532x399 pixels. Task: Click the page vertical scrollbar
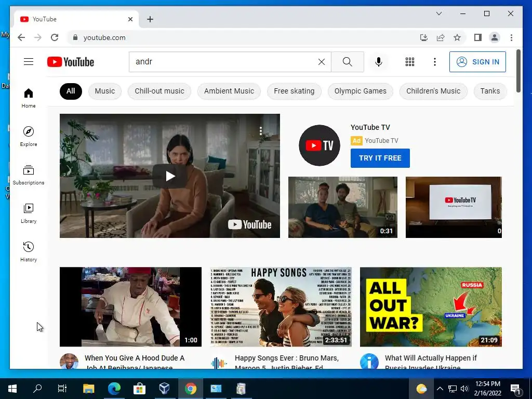click(518, 71)
